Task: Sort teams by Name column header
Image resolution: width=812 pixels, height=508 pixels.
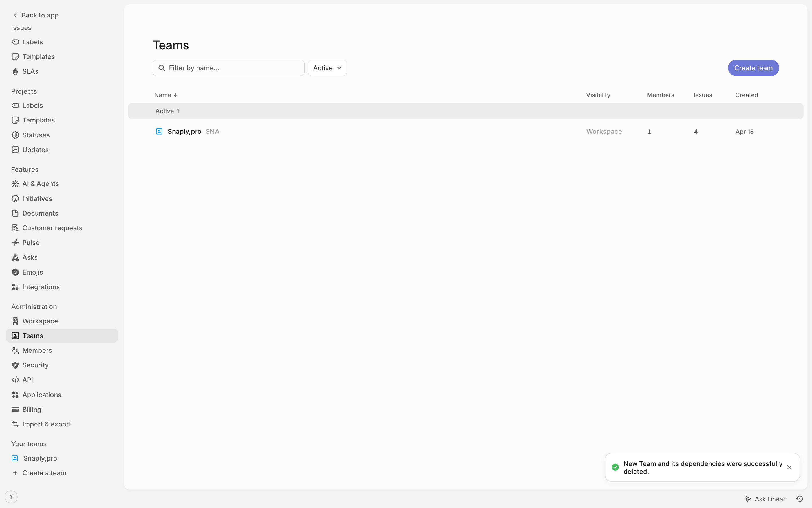Action: coord(166,95)
